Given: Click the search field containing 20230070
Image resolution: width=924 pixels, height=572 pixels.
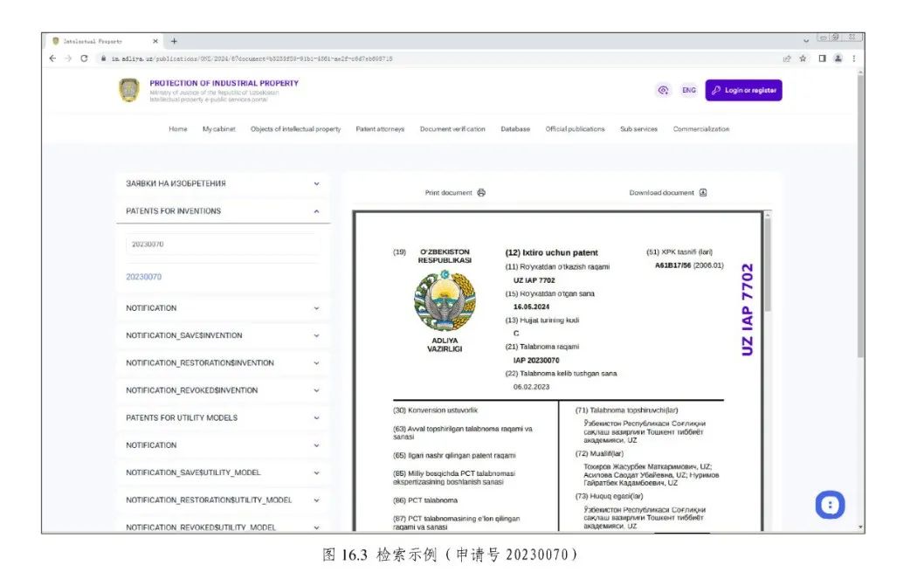Looking at the screenshot, I should tap(221, 245).
